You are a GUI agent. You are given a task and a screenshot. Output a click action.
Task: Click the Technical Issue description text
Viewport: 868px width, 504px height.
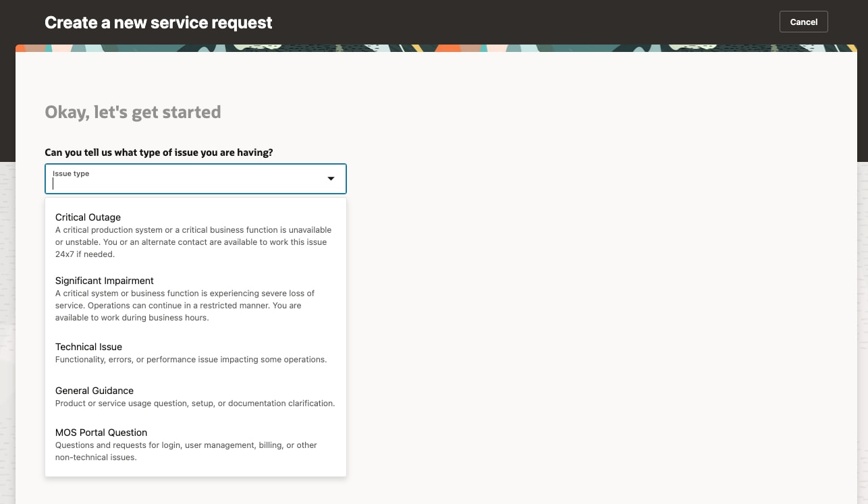[x=191, y=360]
